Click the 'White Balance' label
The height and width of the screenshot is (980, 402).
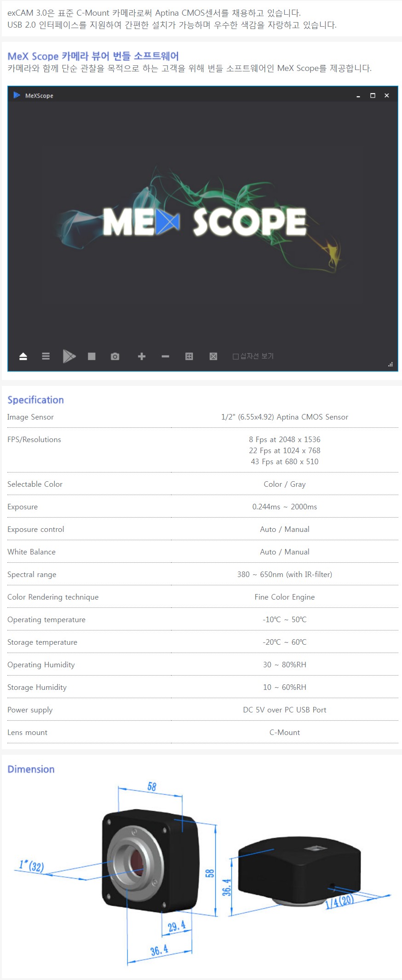tap(31, 552)
